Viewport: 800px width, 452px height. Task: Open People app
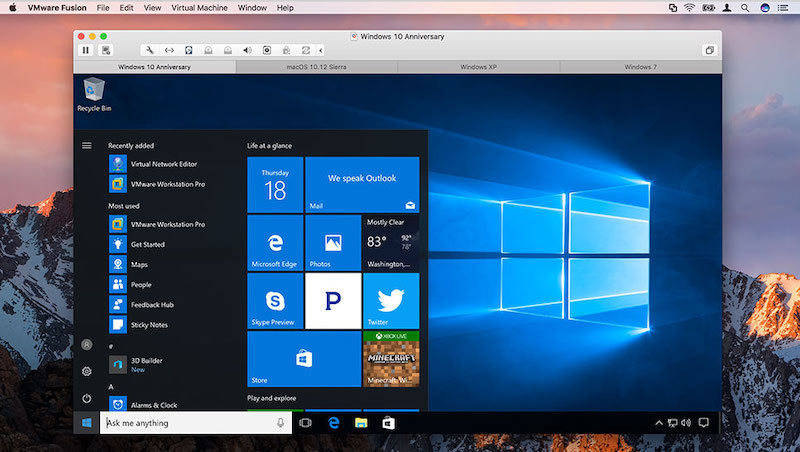pyautogui.click(x=130, y=285)
